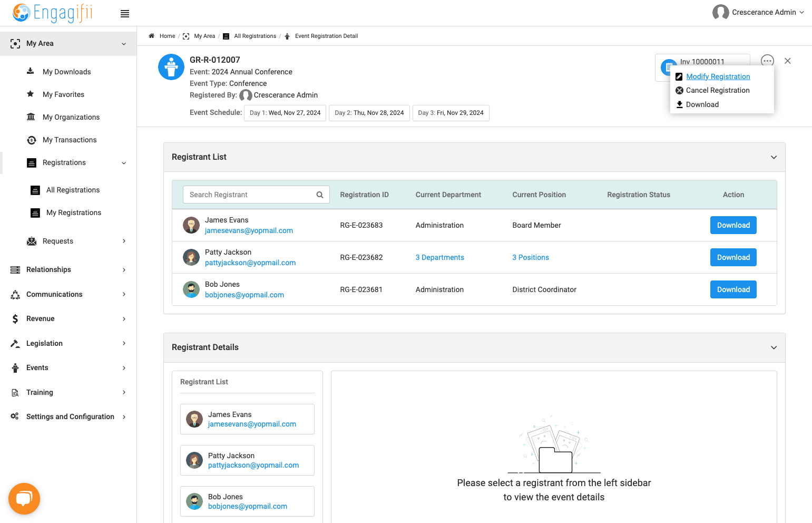Open My Downloads in sidebar
Image resolution: width=812 pixels, height=523 pixels.
tap(66, 72)
